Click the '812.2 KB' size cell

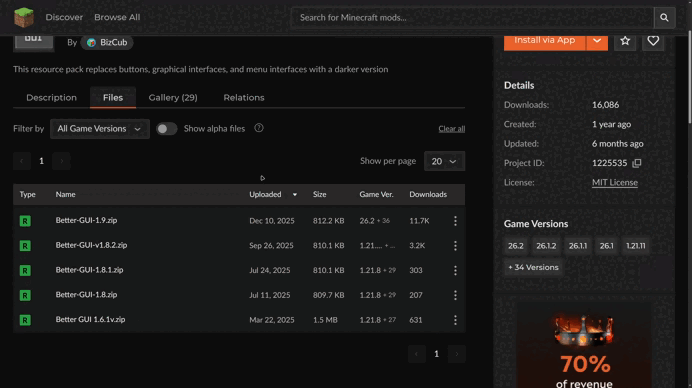click(328, 221)
